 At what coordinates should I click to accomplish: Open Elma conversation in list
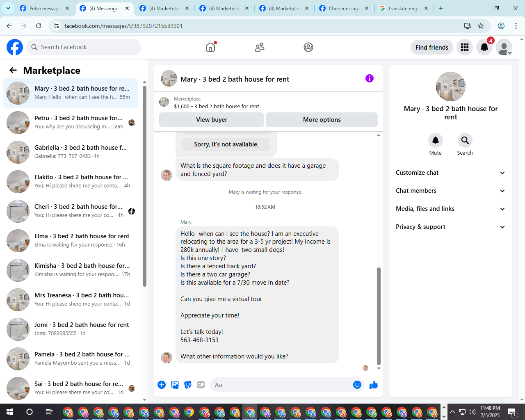click(x=71, y=241)
